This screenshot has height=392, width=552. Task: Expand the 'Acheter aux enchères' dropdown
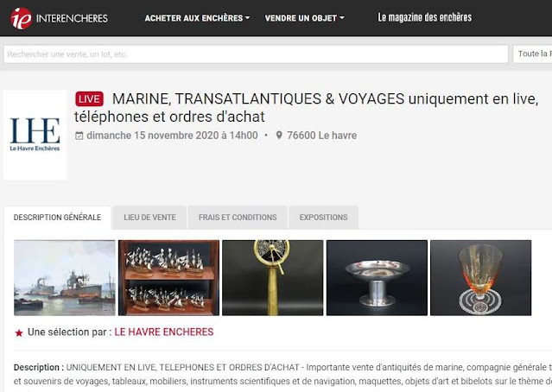pyautogui.click(x=197, y=18)
